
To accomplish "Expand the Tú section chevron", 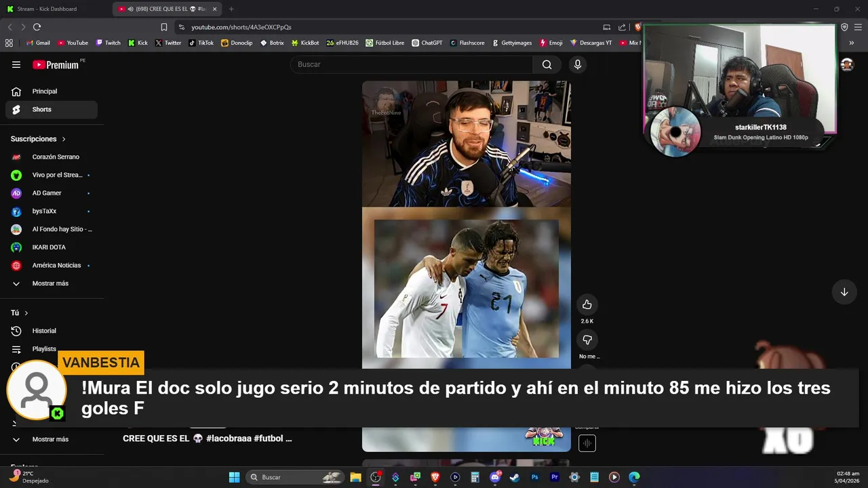I will point(26,313).
